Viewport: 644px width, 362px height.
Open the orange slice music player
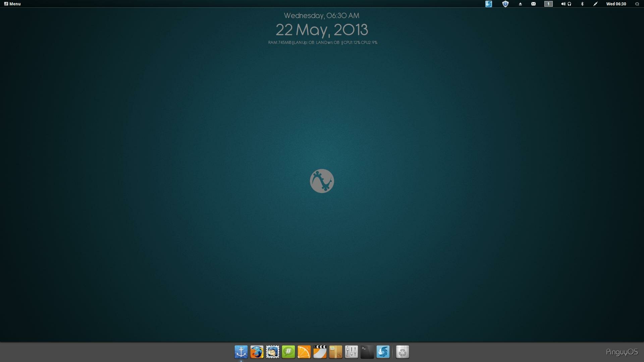pyautogui.click(x=304, y=352)
